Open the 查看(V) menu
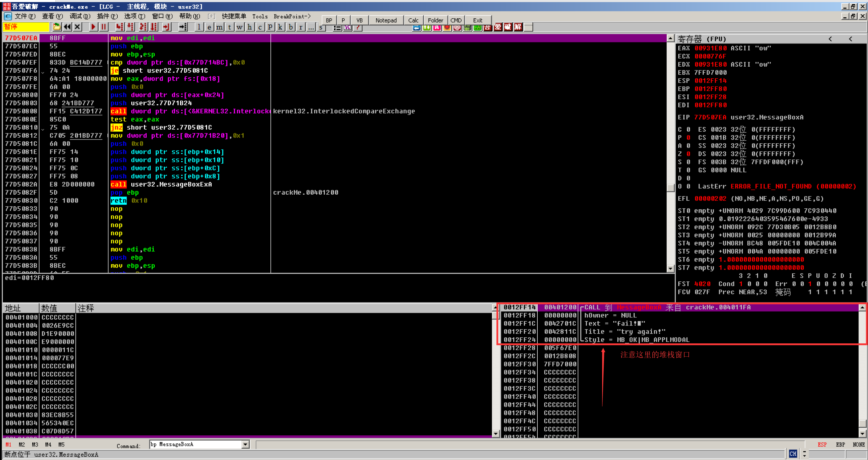The image size is (868, 460). point(53,16)
